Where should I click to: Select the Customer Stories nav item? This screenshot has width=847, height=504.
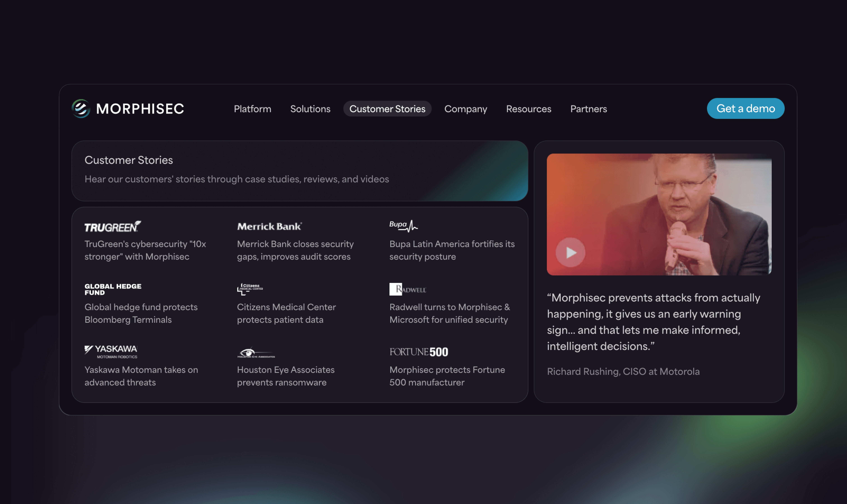tap(387, 109)
